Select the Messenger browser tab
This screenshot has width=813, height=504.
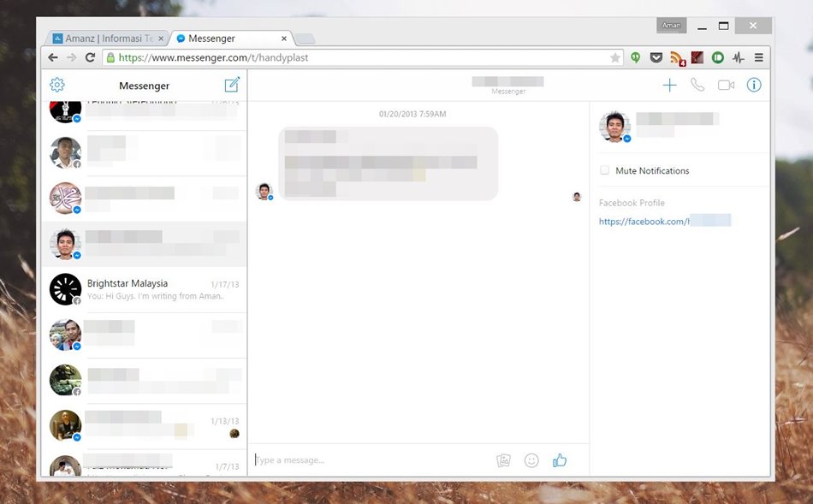(231, 39)
